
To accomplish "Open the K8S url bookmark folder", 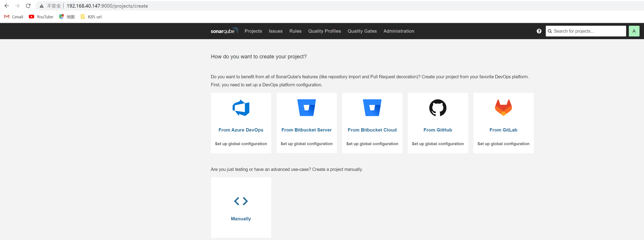I will (x=91, y=17).
